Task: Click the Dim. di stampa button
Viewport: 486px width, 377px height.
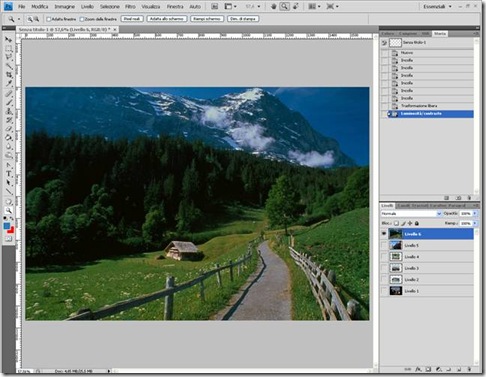Action: pos(243,19)
